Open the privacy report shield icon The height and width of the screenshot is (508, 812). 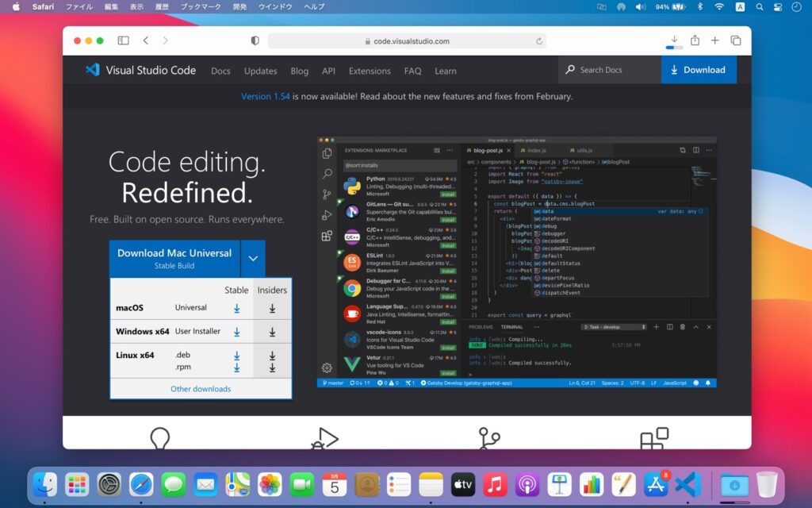[x=255, y=40]
